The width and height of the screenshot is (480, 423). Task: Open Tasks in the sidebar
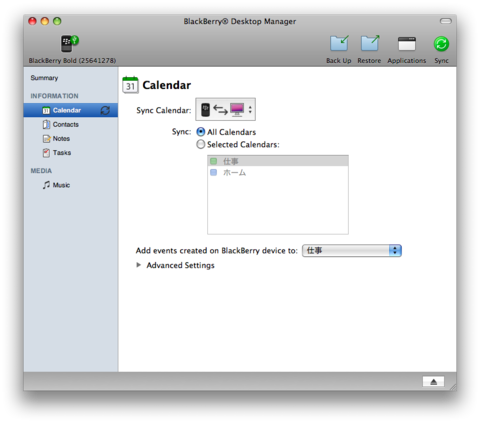coord(62,153)
